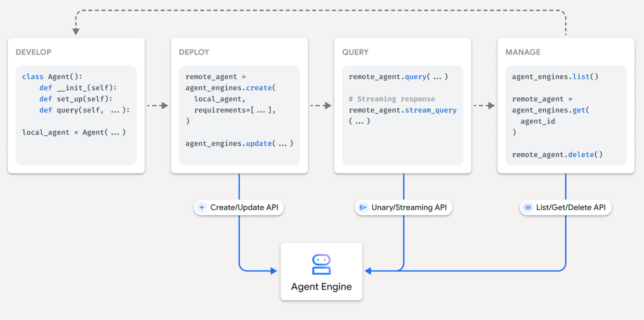Click the '# Streaming response' comment
Viewport: 644px width, 320px height.
pos(392,99)
